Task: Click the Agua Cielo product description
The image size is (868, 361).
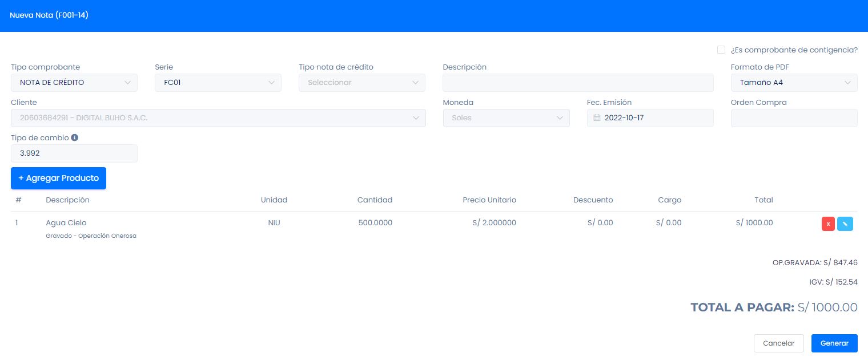Action: [x=66, y=223]
